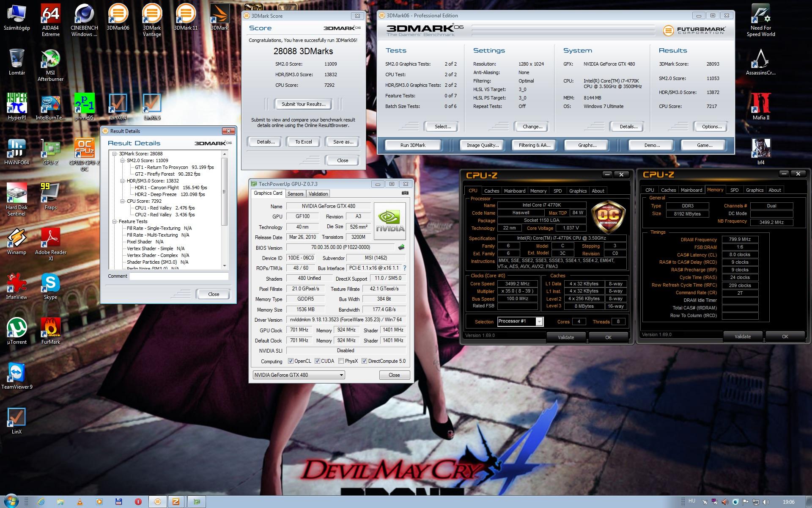Launch the 3DMark 11 desktop shortcut

coord(186,17)
